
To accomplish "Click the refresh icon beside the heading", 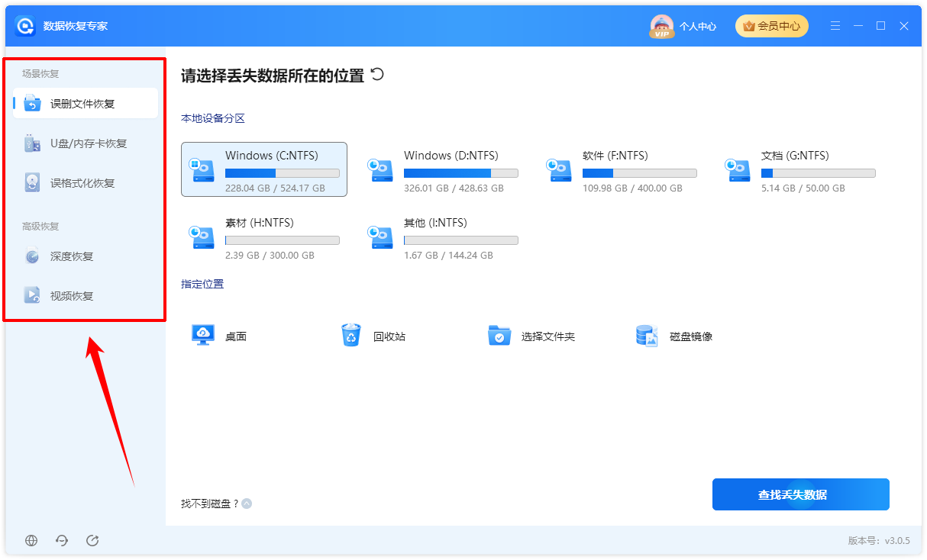I will 376,75.
